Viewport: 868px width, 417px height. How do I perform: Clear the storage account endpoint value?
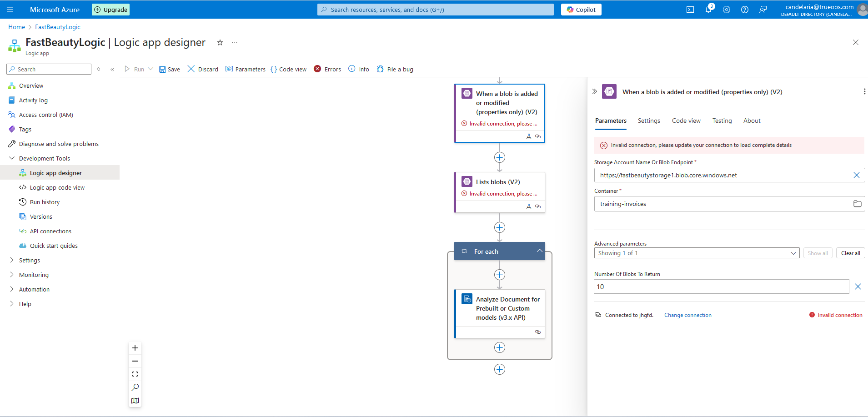[857, 175]
